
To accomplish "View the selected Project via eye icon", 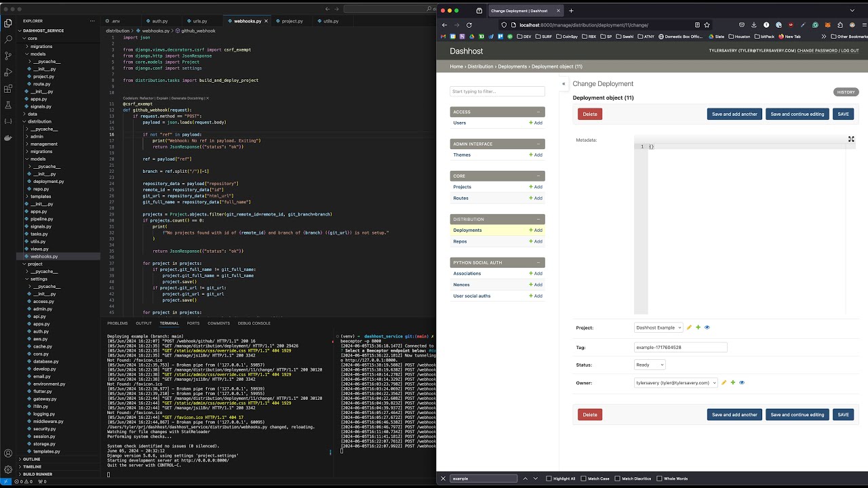I will (x=707, y=327).
